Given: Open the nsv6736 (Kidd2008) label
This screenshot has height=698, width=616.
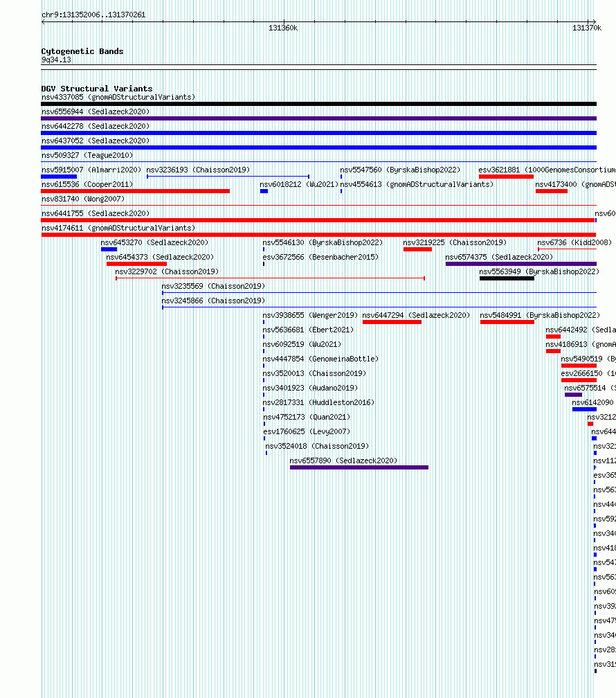Looking at the screenshot, I should 574,242.
